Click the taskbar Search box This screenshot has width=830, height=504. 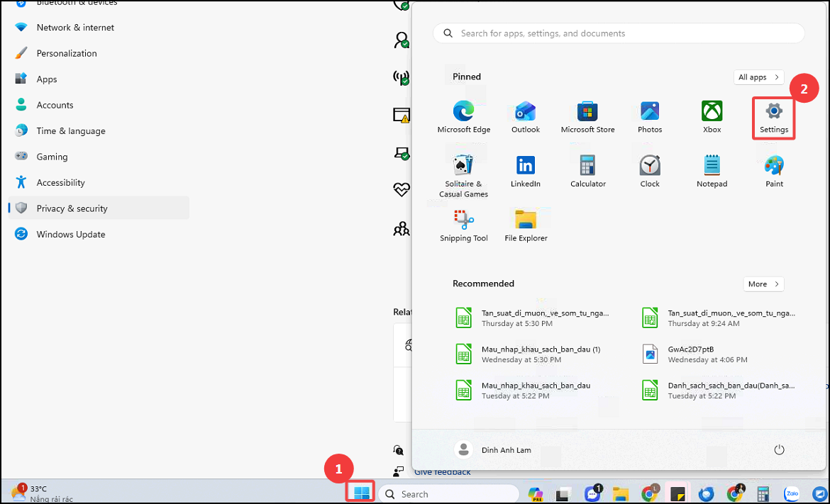click(448, 494)
